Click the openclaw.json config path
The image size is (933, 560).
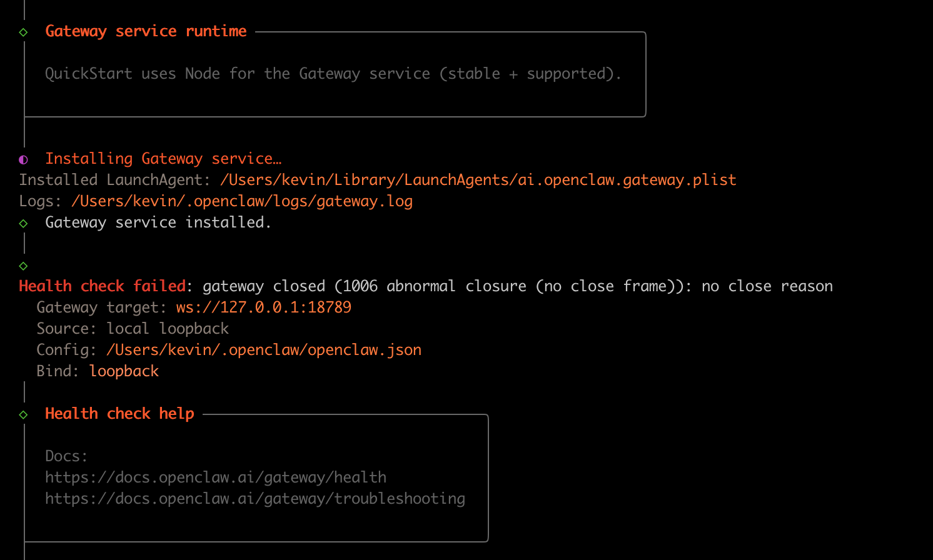pos(264,350)
